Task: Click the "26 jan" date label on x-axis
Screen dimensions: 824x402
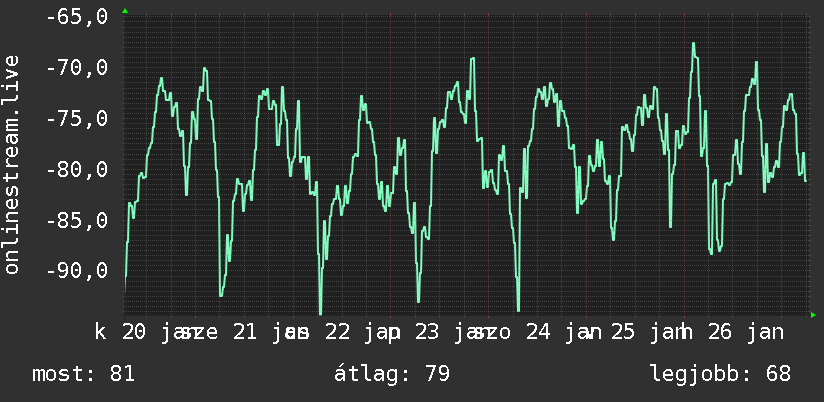Action: [745, 333]
